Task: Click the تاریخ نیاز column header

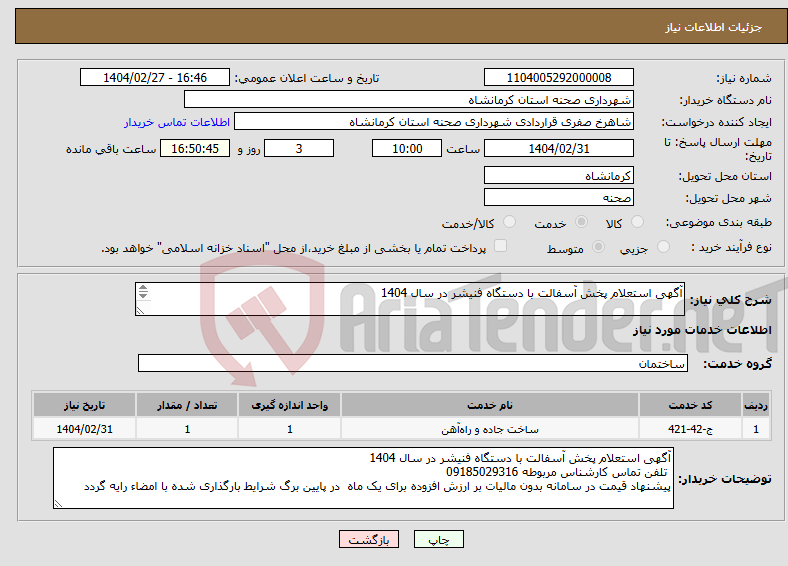Action: click(x=84, y=405)
